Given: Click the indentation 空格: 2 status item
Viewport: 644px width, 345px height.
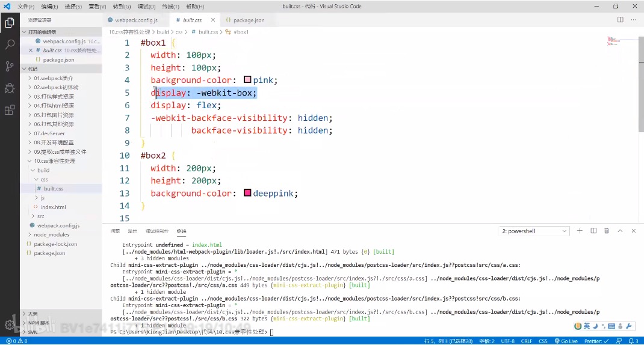Looking at the screenshot, I should [x=487, y=341].
